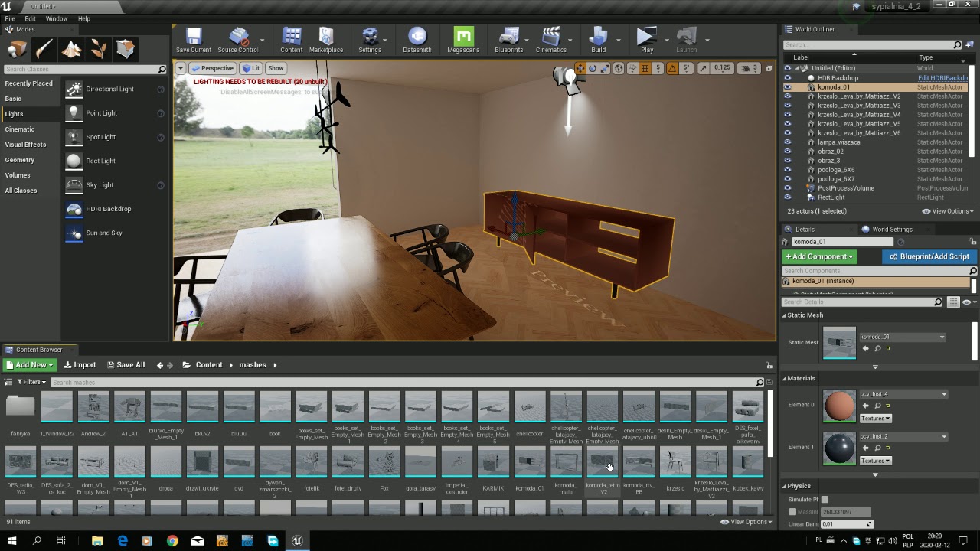This screenshot has width=980, height=551.
Task: Hide lampa_wiszaca using its eye icon
Action: pos(788,142)
